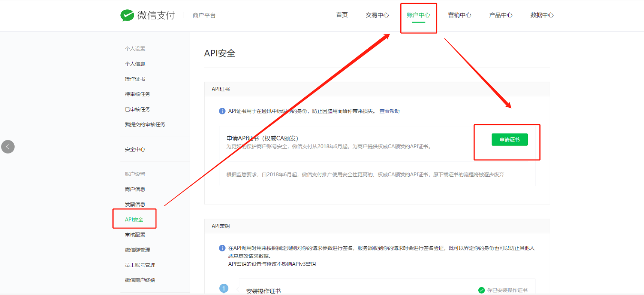The height and width of the screenshot is (295, 644).
Task: Click the 根据监管要求 notice text
Action: [365, 174]
